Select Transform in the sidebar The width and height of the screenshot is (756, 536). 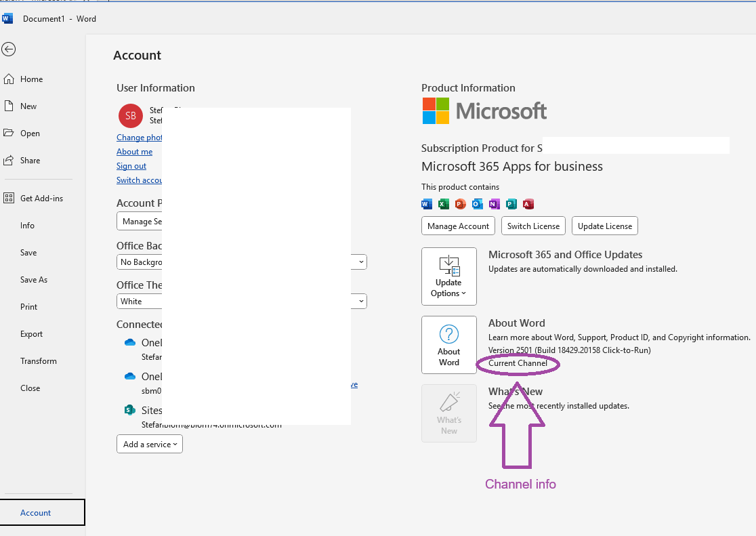[39, 361]
